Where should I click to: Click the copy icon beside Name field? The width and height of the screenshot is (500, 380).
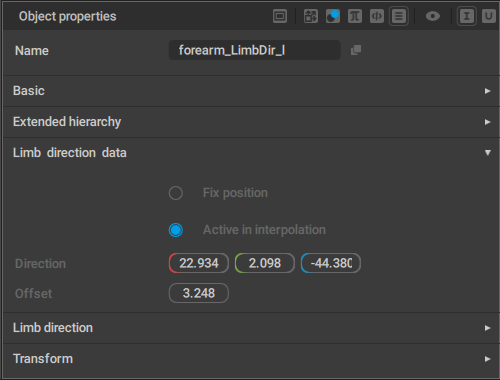[356, 50]
